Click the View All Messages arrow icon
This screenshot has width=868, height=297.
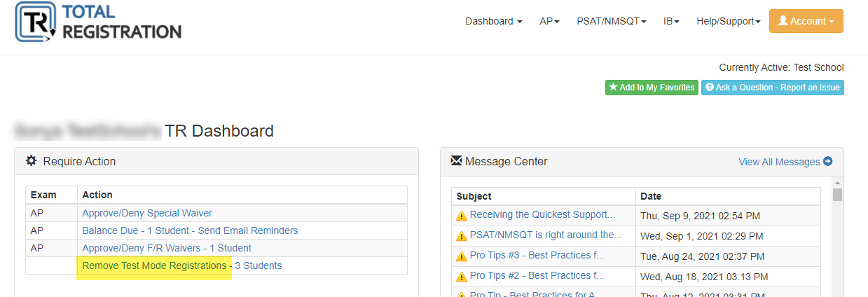[828, 161]
